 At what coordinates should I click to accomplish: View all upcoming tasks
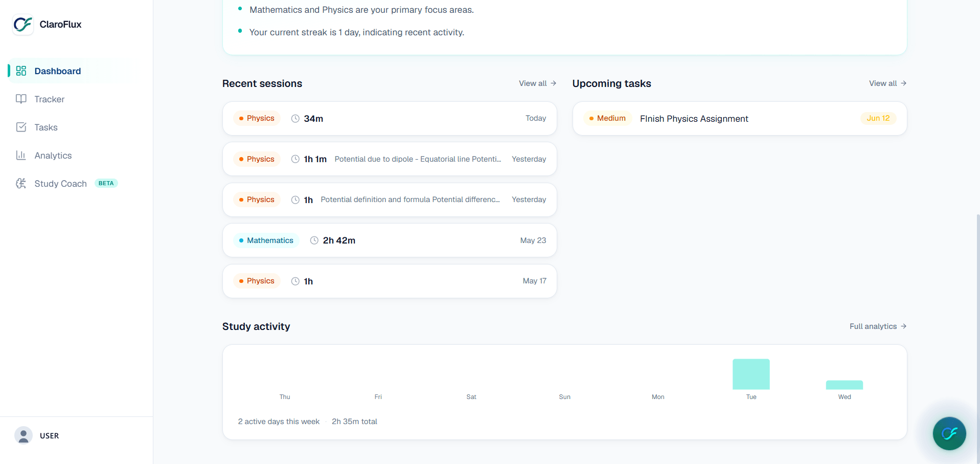pyautogui.click(x=887, y=83)
